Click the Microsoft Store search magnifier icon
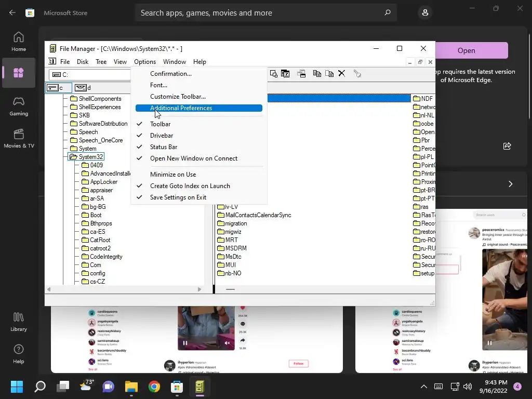532x399 pixels. click(388, 12)
